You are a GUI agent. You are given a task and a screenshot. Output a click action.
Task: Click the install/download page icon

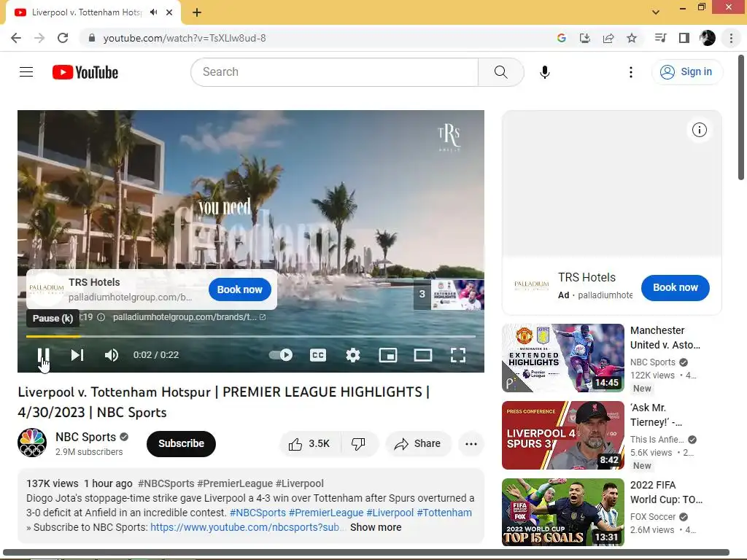(x=585, y=38)
